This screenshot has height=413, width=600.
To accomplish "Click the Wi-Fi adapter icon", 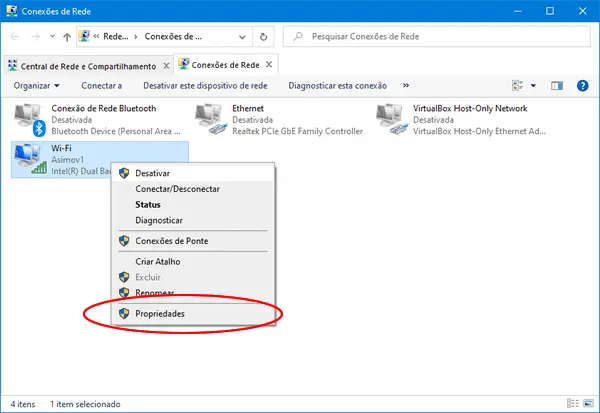I will (30, 160).
